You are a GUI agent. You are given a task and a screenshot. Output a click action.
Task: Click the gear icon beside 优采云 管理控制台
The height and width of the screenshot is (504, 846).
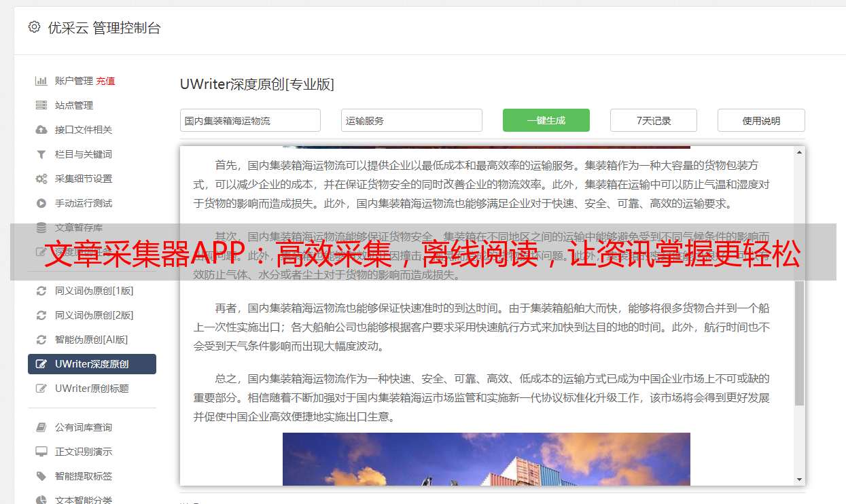(x=34, y=27)
